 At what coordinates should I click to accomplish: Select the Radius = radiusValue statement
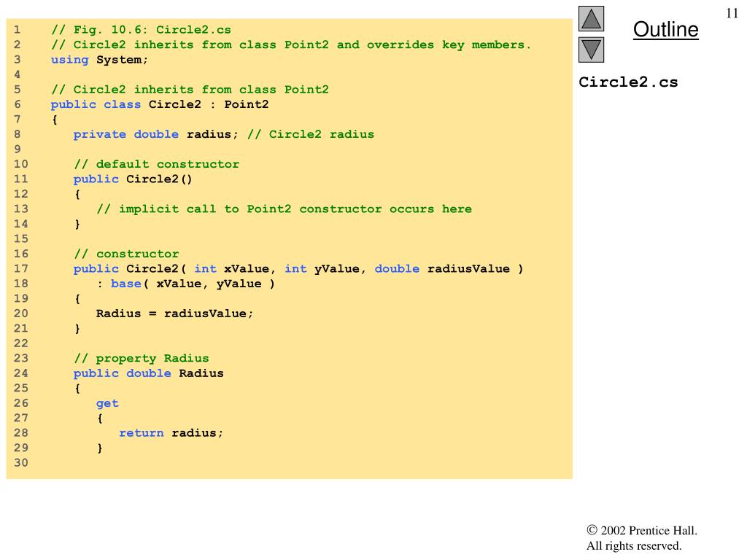(x=174, y=314)
